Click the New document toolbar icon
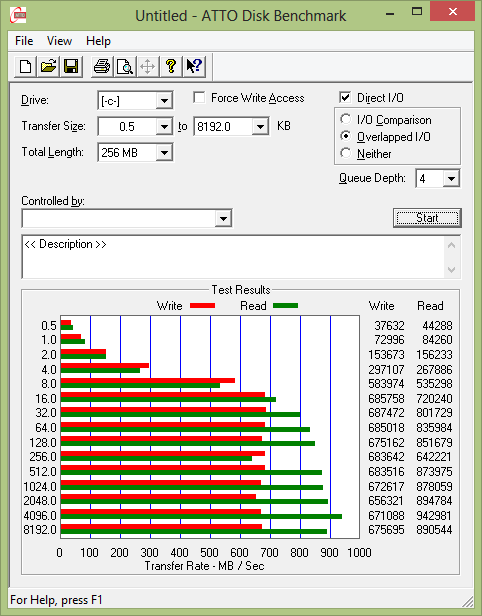Screen dimensions: 482x616 (26, 66)
